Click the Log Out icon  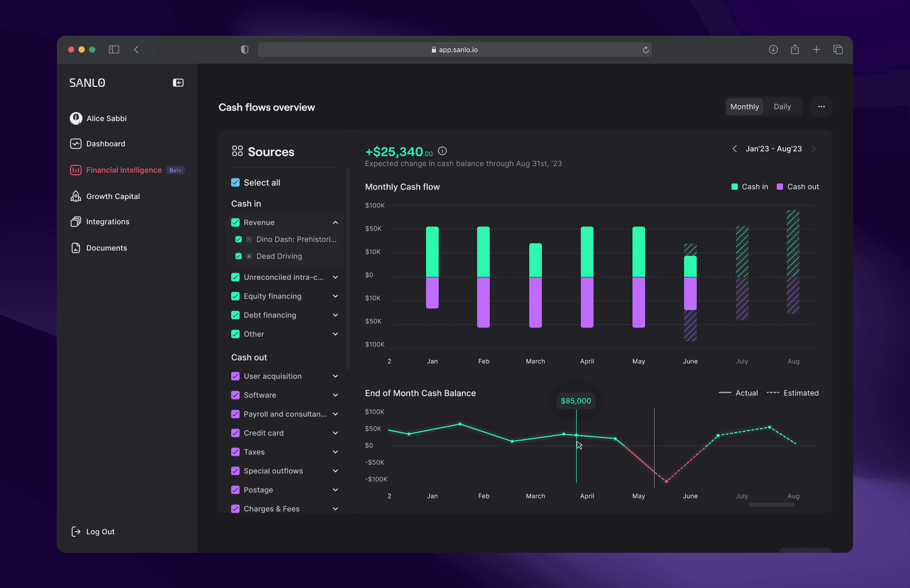tap(76, 532)
